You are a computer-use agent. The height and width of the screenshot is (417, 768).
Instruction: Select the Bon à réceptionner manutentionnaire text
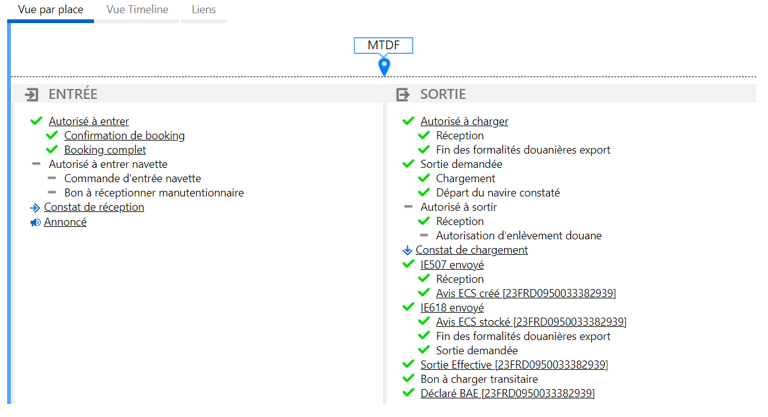click(x=154, y=193)
